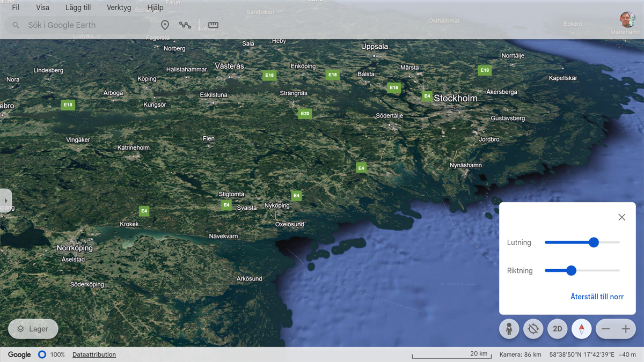The width and height of the screenshot is (644, 362).
Task: Zoom in using the plus icon
Action: (625, 329)
